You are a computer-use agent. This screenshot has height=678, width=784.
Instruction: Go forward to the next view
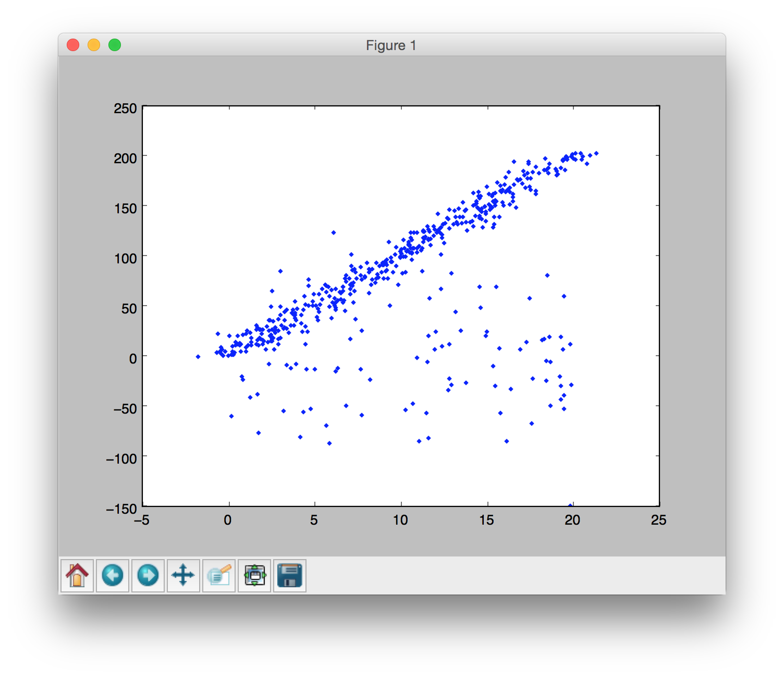click(x=148, y=576)
